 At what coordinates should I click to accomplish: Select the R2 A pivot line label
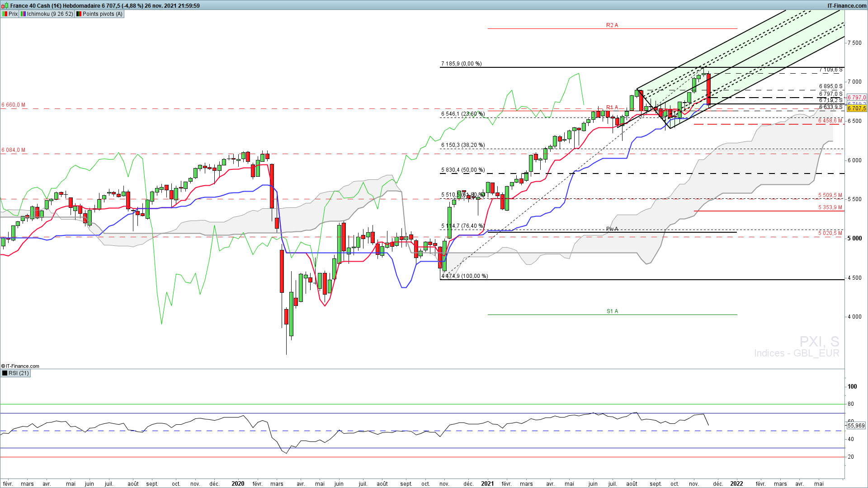pos(612,25)
